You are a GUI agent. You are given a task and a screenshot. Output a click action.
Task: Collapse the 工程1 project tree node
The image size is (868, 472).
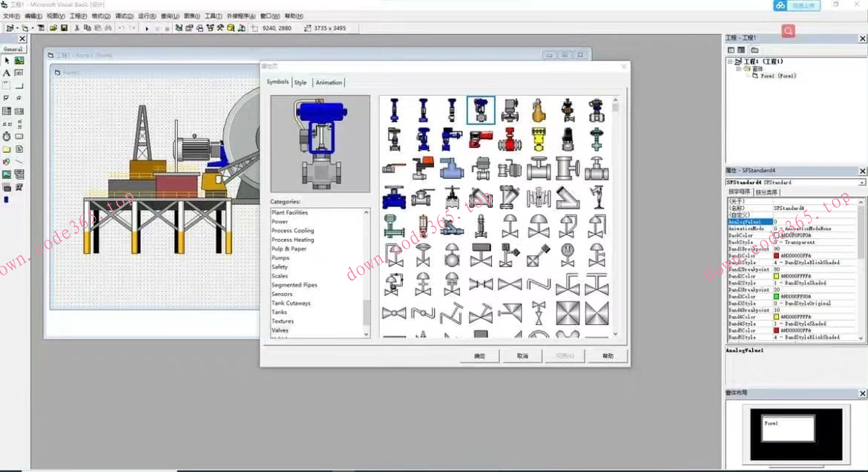tap(730, 62)
